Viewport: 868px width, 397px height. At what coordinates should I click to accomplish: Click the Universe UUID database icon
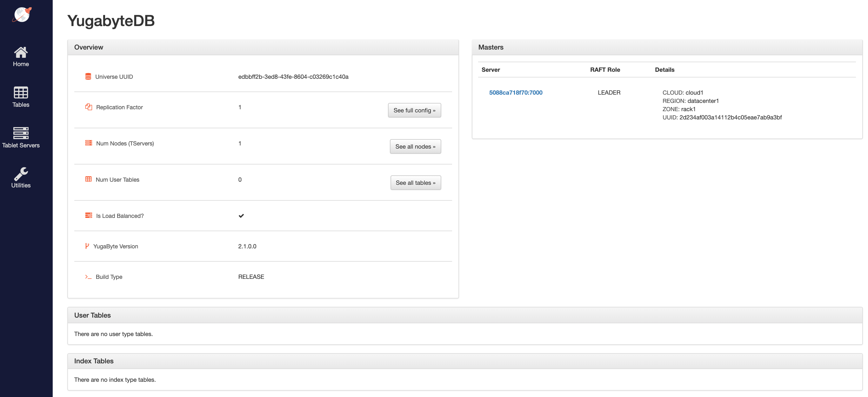click(88, 77)
